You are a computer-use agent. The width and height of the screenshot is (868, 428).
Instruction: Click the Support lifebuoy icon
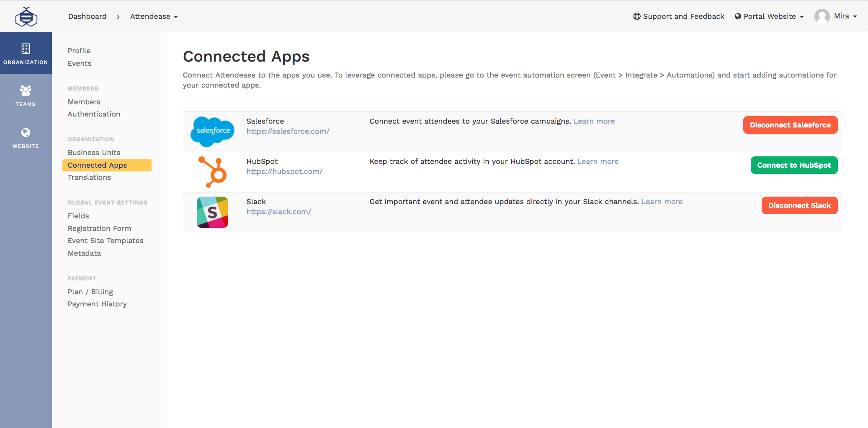tap(637, 16)
